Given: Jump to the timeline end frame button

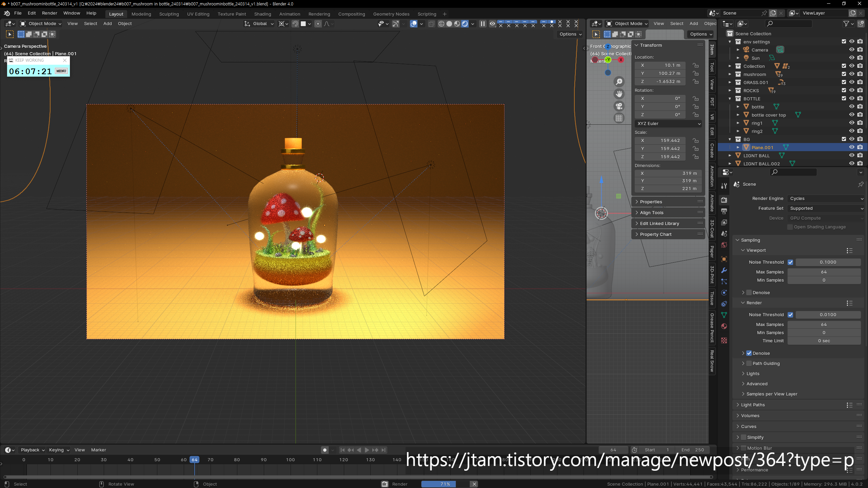Looking at the screenshot, I should click(x=383, y=450).
